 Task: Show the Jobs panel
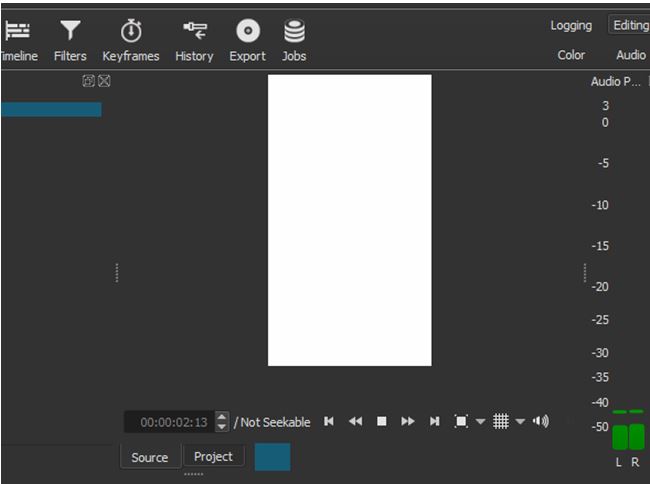click(x=294, y=41)
